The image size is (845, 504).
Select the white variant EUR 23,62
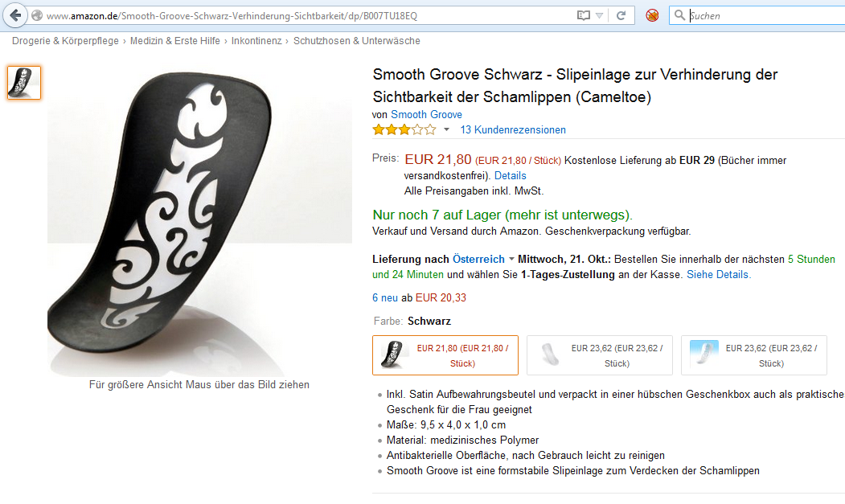click(x=599, y=355)
